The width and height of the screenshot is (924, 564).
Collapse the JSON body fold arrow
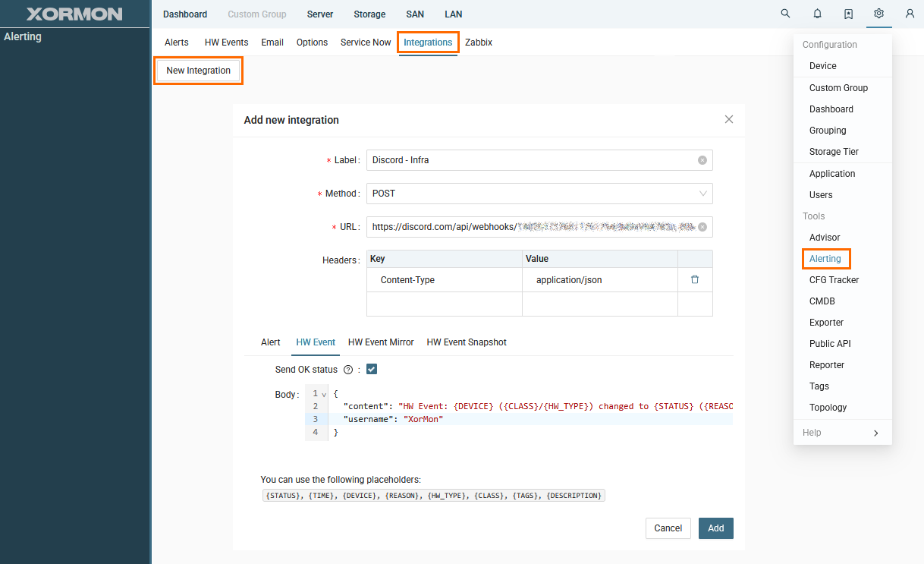[324, 394]
